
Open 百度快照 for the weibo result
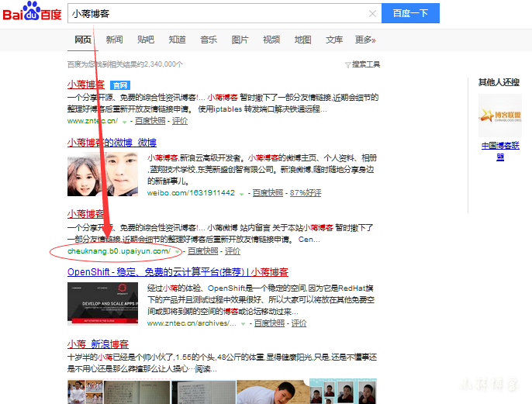click(x=268, y=193)
